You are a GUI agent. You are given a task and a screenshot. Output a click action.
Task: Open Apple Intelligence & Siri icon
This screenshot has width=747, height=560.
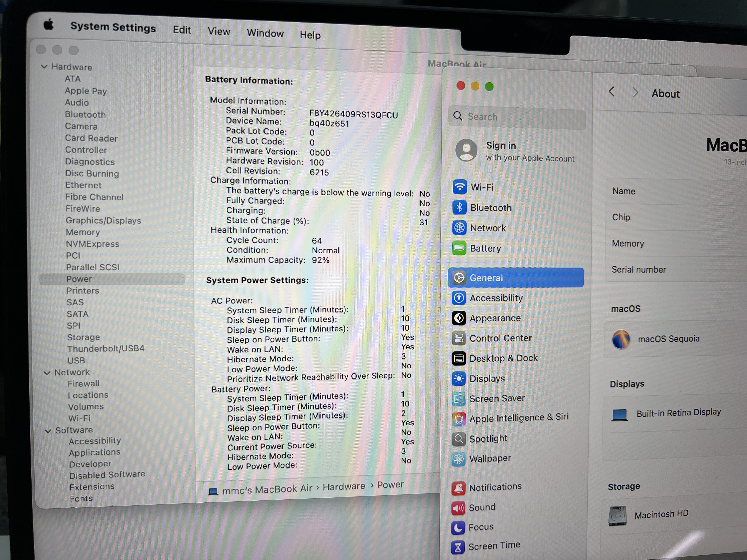tap(459, 419)
